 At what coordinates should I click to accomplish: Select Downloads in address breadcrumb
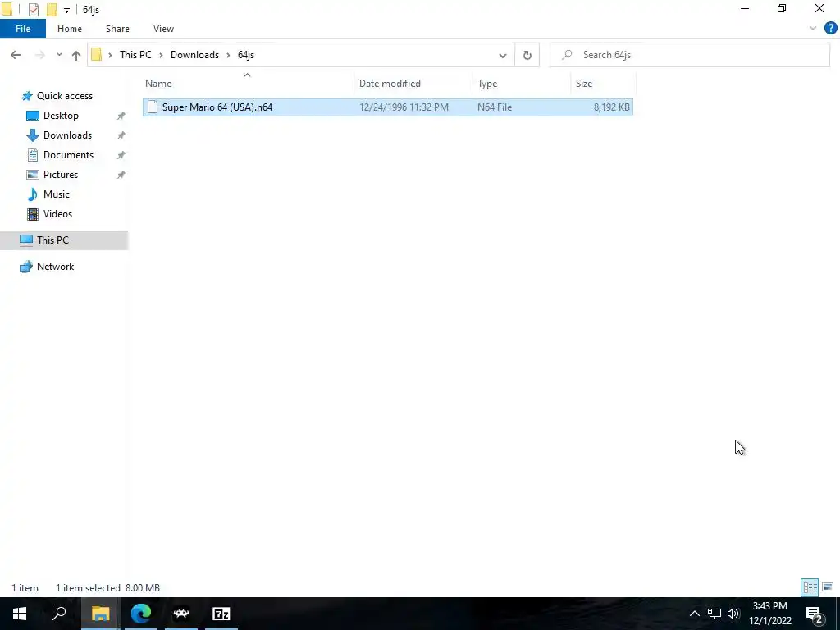pyautogui.click(x=194, y=55)
